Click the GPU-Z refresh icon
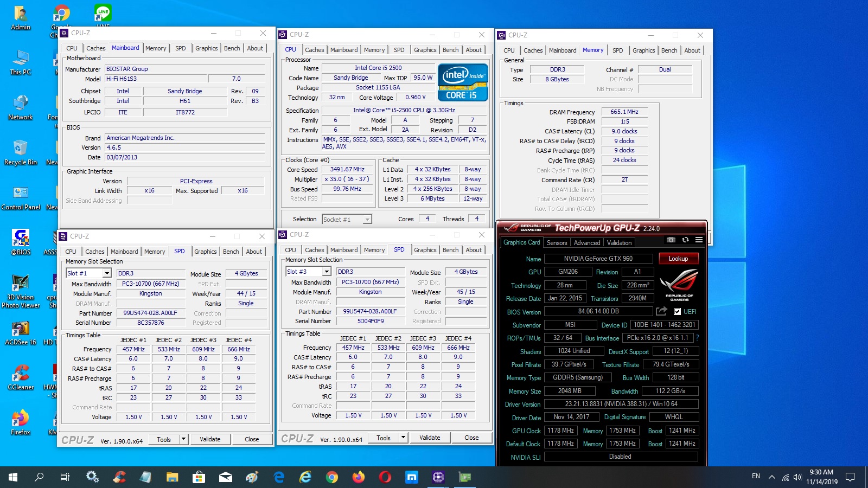Image resolution: width=868 pixels, height=488 pixels. (x=685, y=240)
